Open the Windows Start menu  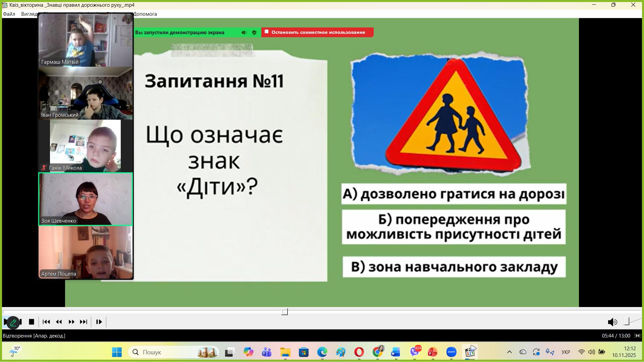click(x=117, y=352)
